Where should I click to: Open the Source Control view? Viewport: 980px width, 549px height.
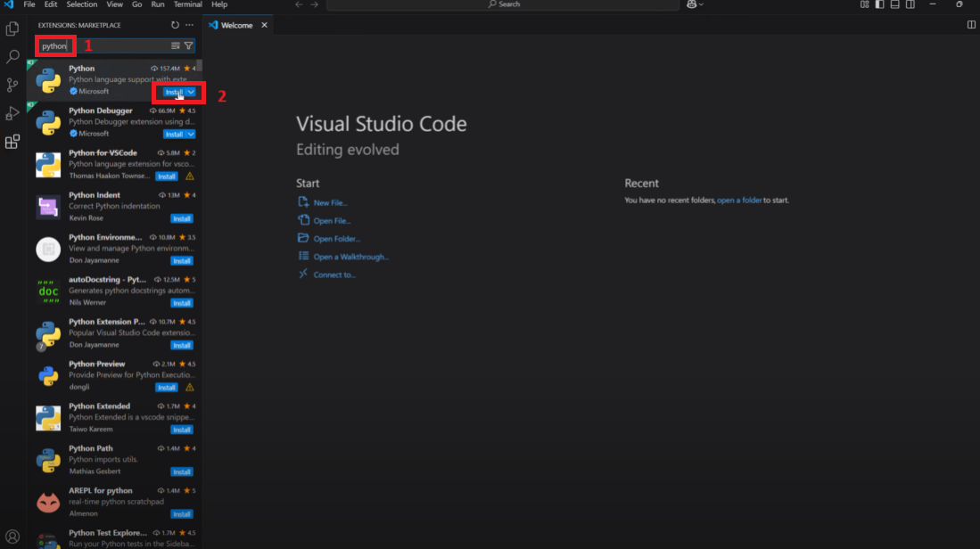(x=12, y=85)
